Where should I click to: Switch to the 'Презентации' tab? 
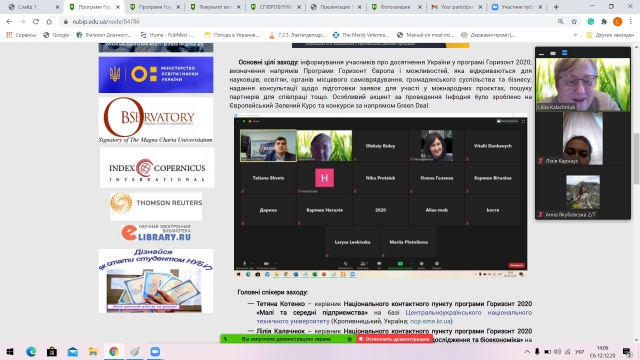[x=337, y=7]
